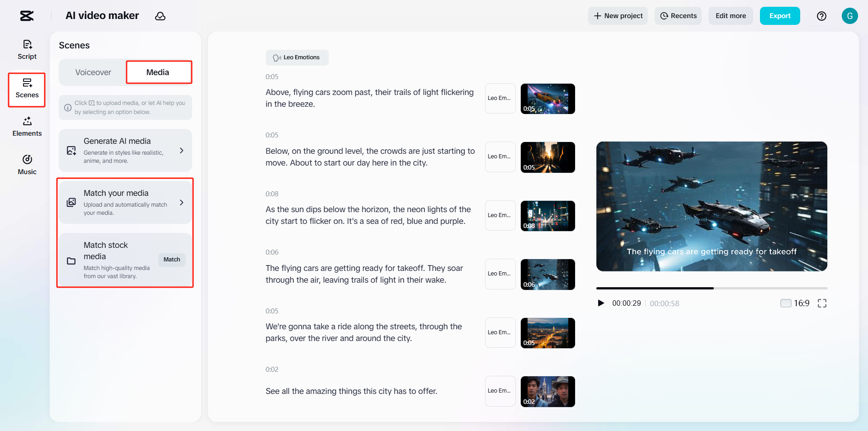Click the Generate AI media image icon

click(71, 151)
